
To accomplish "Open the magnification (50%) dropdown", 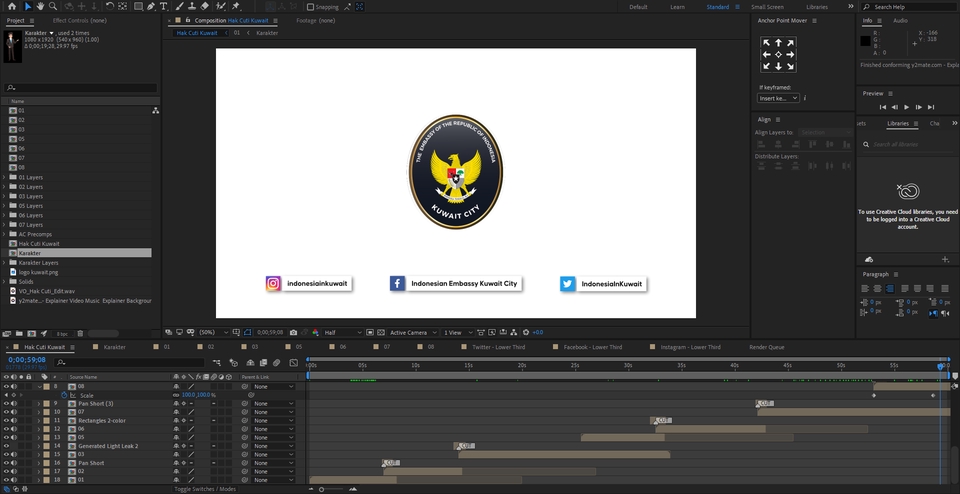I will [x=214, y=332].
